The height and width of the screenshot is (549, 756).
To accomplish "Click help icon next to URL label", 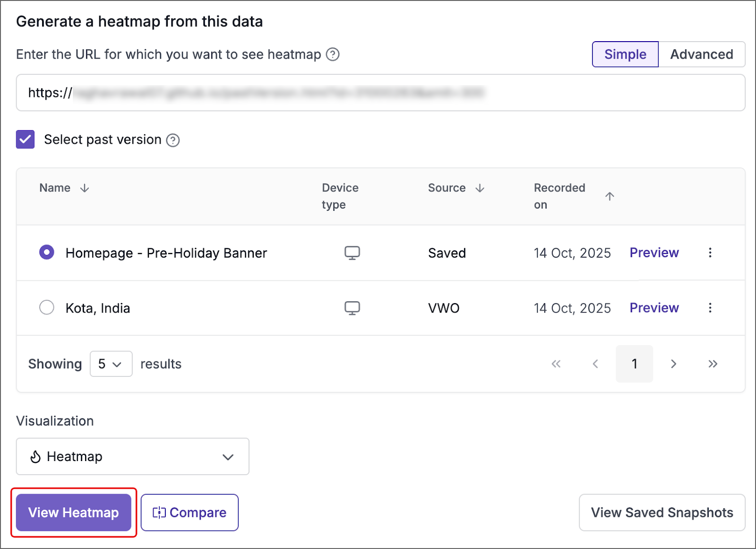I will click(333, 55).
